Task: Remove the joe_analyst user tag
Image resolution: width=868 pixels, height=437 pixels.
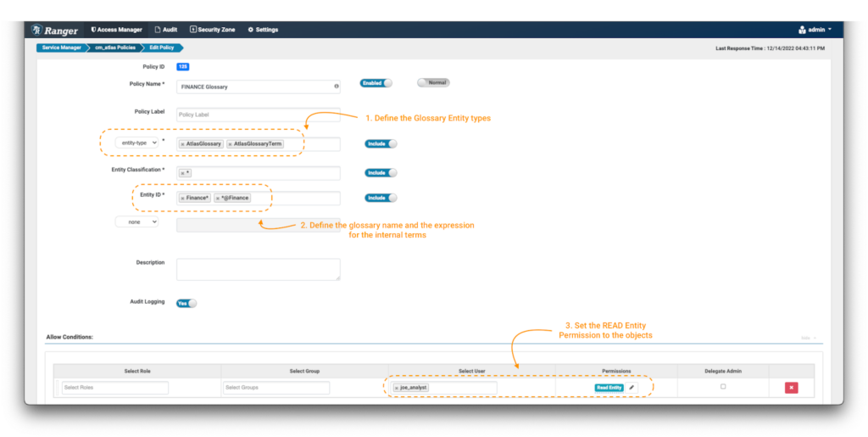Action: coord(397,388)
